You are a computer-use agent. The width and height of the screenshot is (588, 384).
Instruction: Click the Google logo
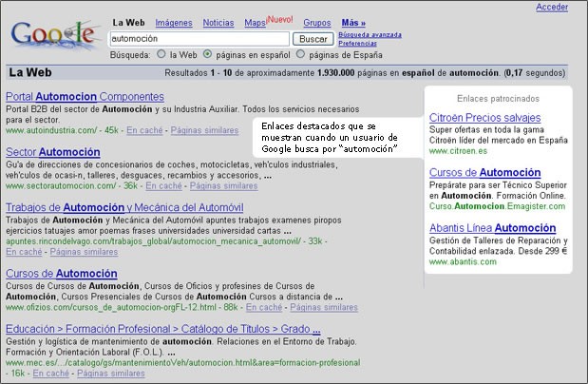point(55,34)
